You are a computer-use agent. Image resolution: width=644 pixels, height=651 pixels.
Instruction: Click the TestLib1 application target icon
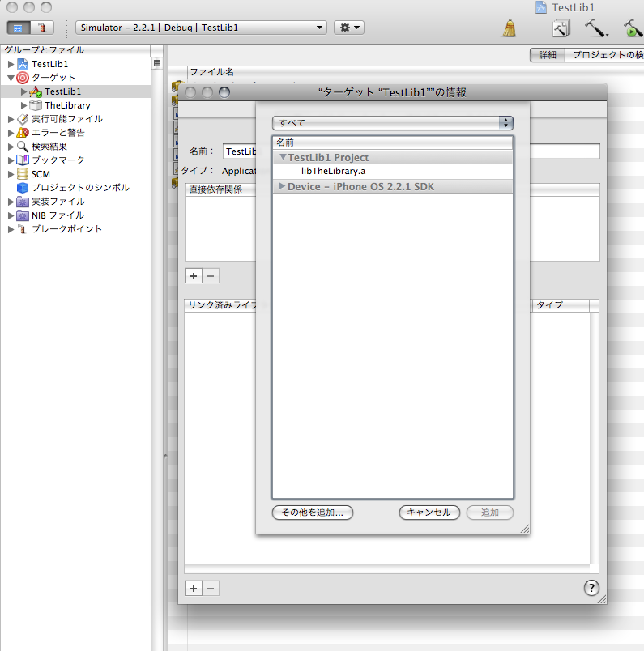point(36,91)
